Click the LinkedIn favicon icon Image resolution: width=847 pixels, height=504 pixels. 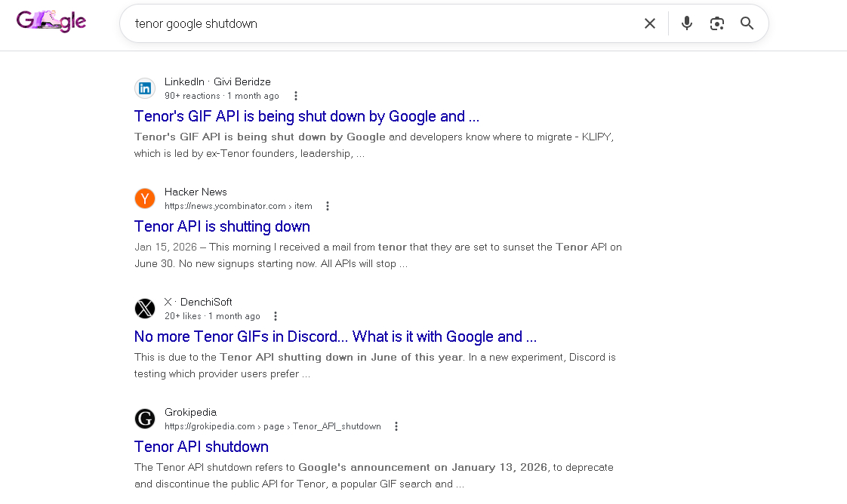145,88
